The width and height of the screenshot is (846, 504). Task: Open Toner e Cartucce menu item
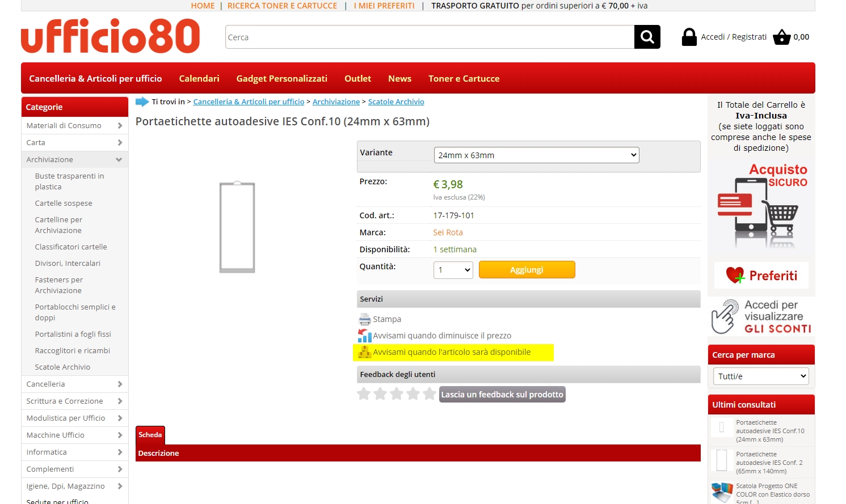[464, 79]
